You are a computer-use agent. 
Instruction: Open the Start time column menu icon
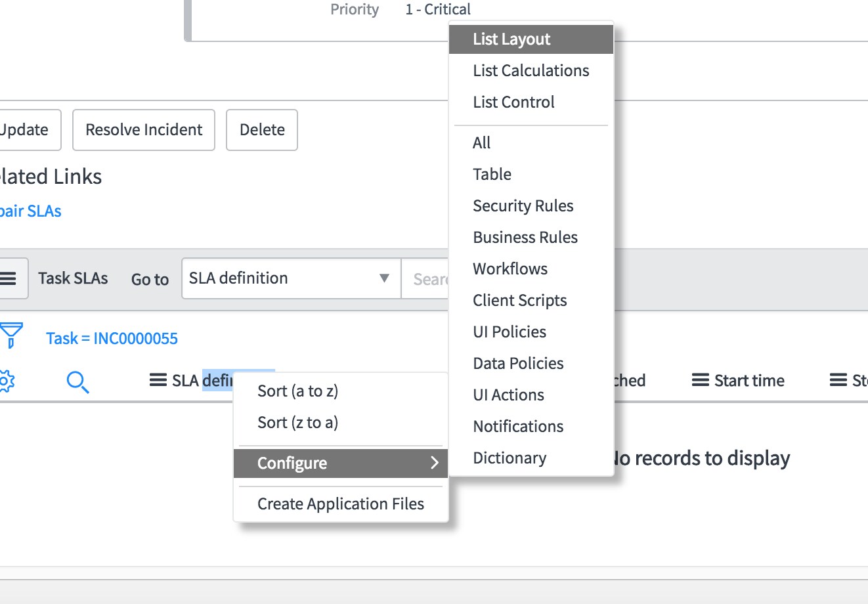point(700,380)
